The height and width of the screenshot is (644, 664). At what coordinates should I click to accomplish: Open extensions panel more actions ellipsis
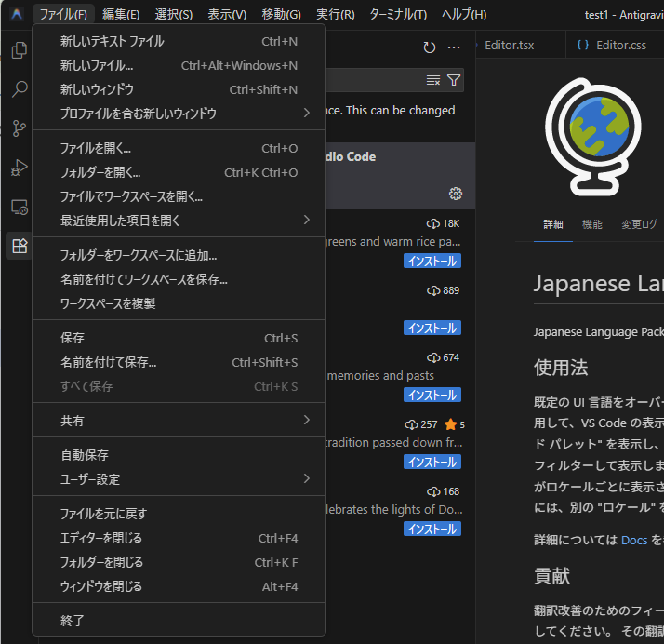coord(454,47)
